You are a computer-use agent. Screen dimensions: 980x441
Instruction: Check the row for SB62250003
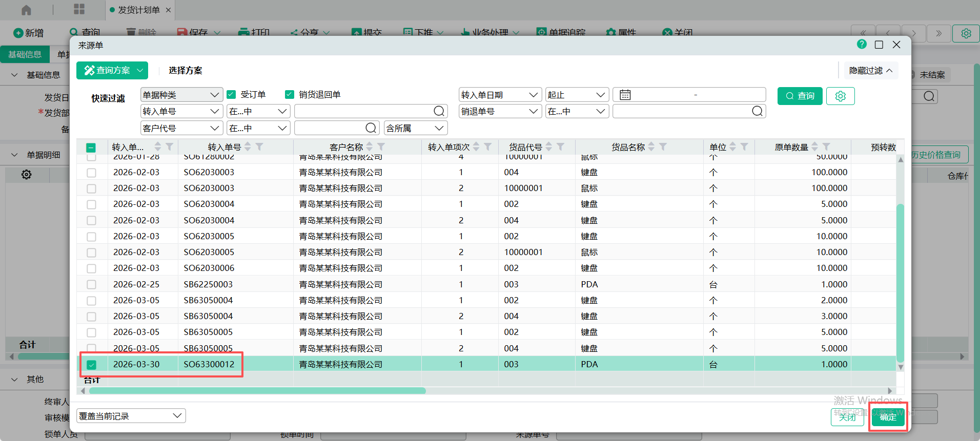[x=91, y=284]
